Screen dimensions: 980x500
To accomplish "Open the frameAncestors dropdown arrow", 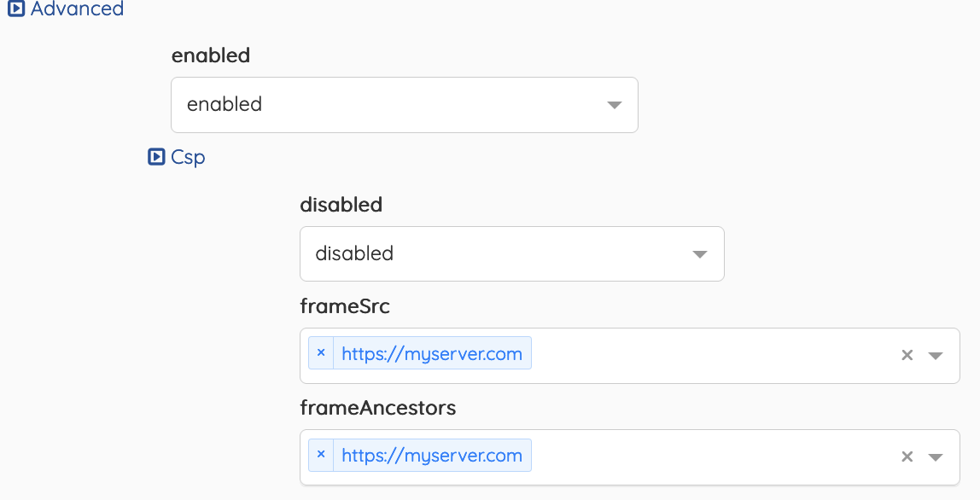I will 936,456.
